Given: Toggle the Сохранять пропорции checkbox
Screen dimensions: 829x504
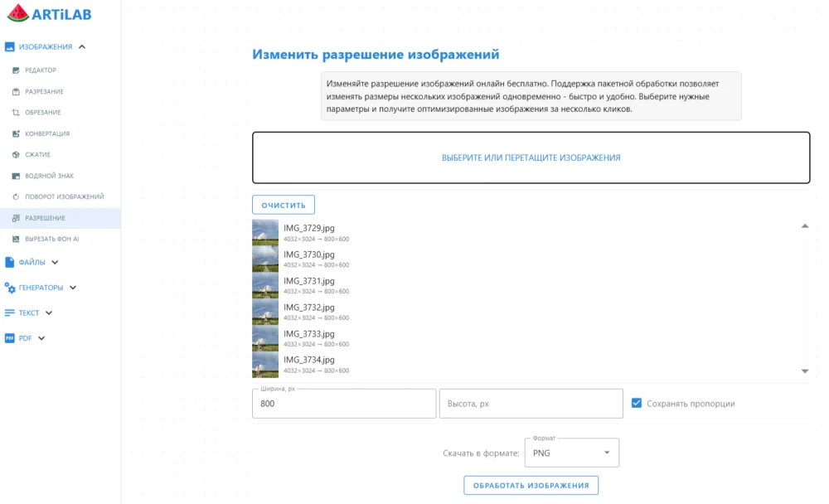Looking at the screenshot, I should [x=637, y=404].
